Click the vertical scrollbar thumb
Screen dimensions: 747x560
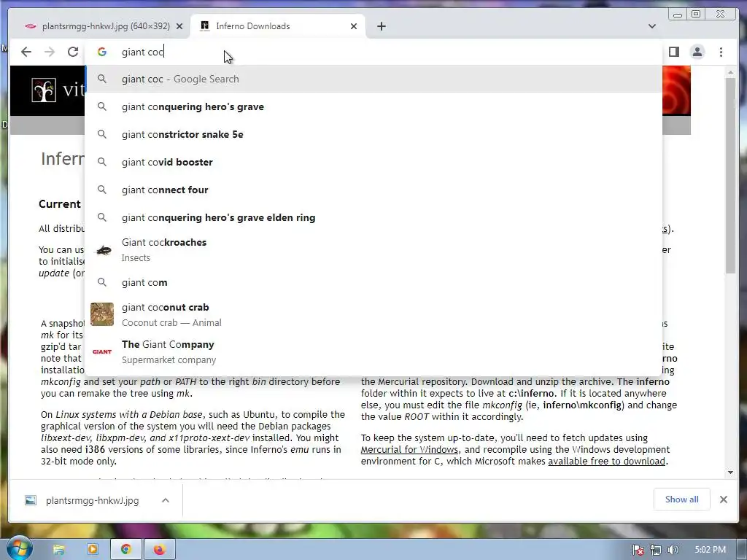[x=731, y=175]
